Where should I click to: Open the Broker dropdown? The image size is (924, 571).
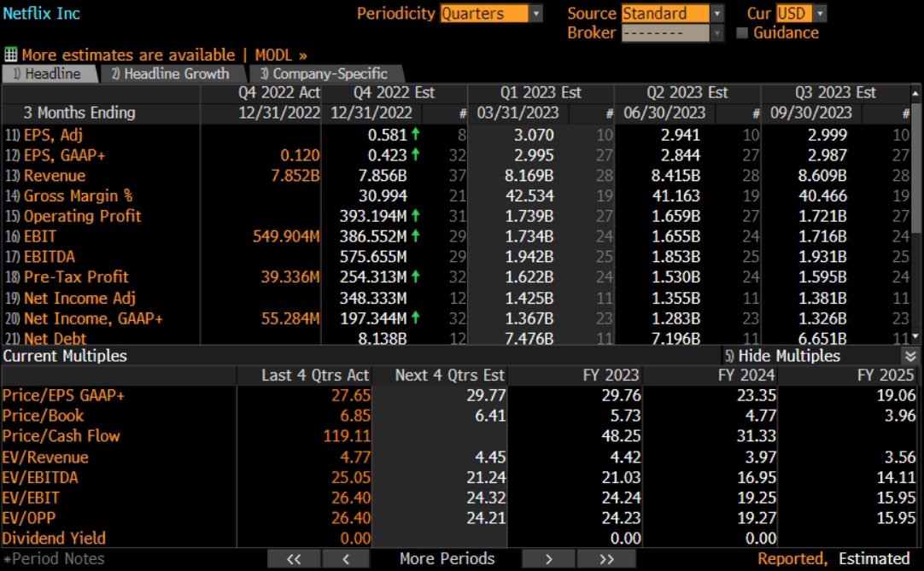(717, 33)
